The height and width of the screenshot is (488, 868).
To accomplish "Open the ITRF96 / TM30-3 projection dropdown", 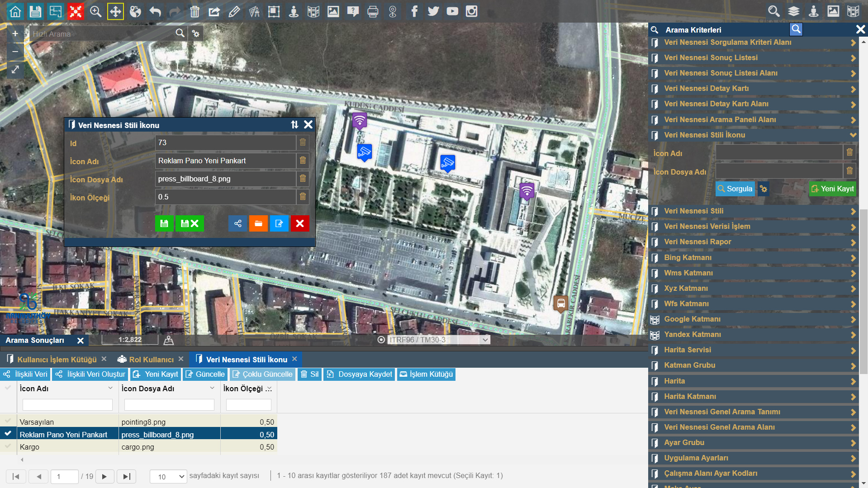I will click(439, 340).
